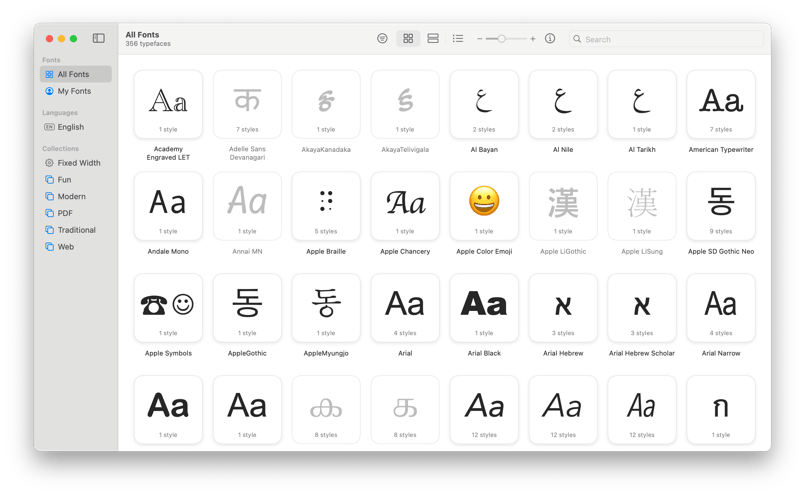The width and height of the screenshot is (805, 496).
Task: Select the Apple Color Emoji font tile
Action: pyautogui.click(x=484, y=206)
